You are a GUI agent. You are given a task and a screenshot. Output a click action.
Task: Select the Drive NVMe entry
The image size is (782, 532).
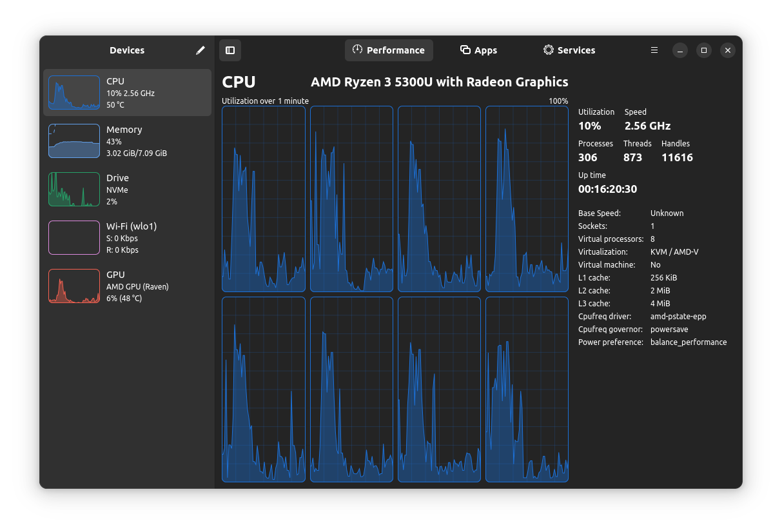point(127,189)
